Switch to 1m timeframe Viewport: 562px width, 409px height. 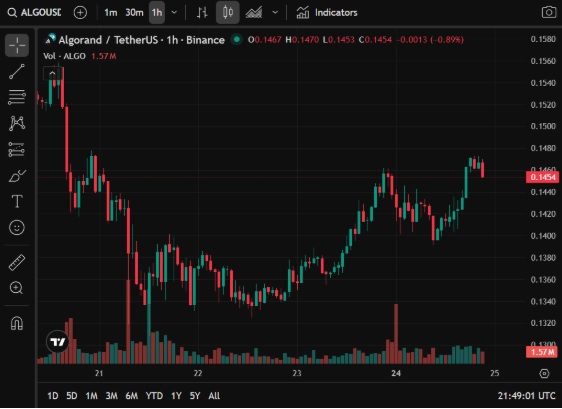[110, 13]
